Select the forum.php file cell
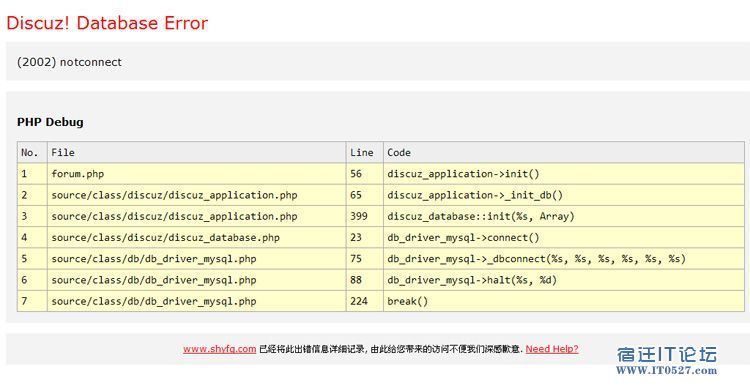The height and width of the screenshot is (390, 750). pos(197,174)
